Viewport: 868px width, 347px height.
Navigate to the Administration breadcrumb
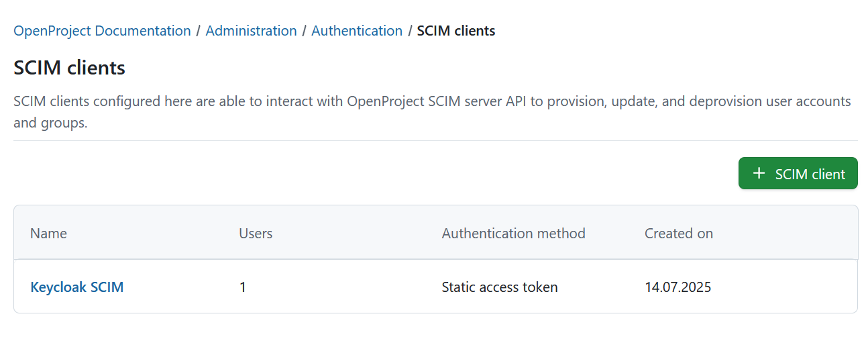251,31
